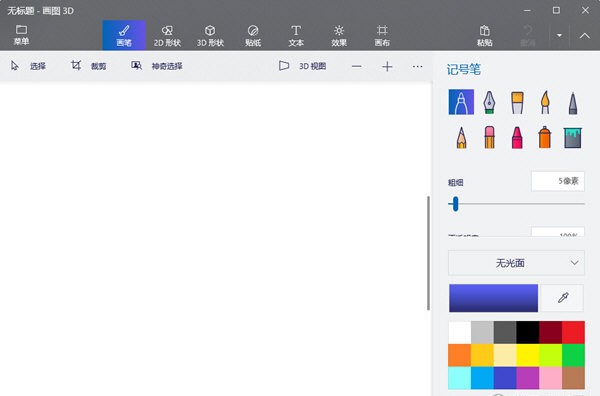
Task: Choose the eraser tool
Action: 489,137
